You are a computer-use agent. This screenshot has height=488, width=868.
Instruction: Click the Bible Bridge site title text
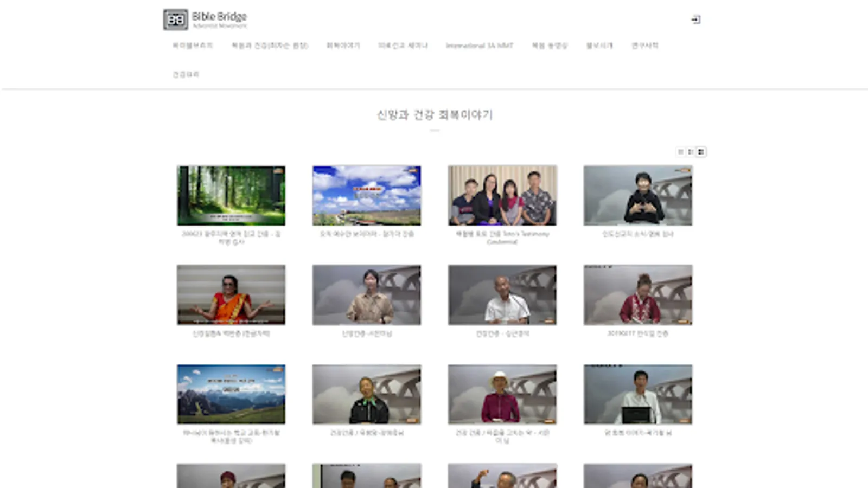(219, 16)
